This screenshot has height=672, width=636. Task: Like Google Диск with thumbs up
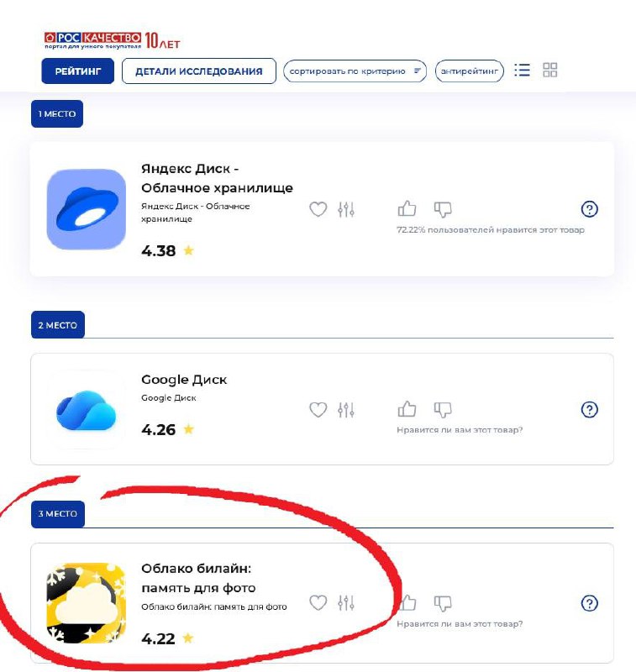(407, 409)
